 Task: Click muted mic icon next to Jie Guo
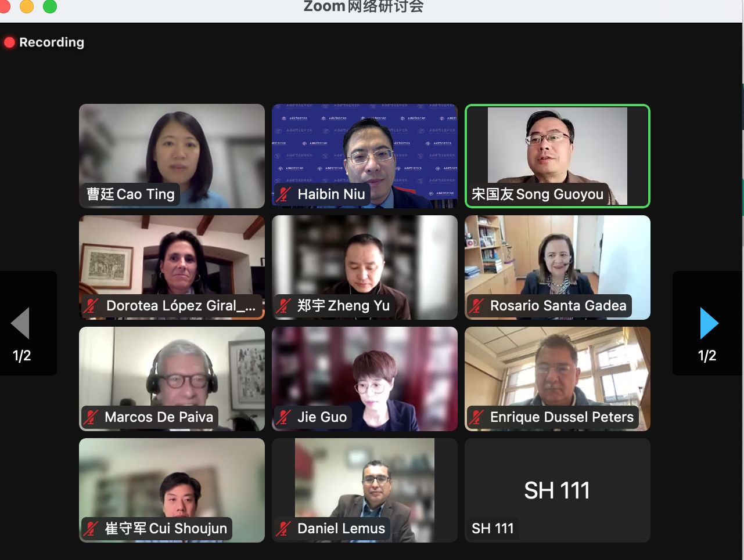tap(283, 417)
